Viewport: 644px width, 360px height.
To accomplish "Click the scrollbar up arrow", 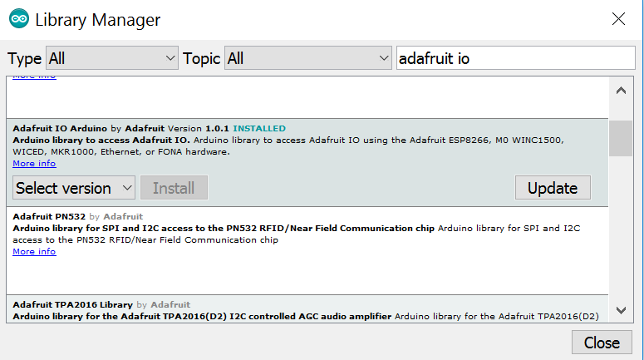I will [621, 91].
